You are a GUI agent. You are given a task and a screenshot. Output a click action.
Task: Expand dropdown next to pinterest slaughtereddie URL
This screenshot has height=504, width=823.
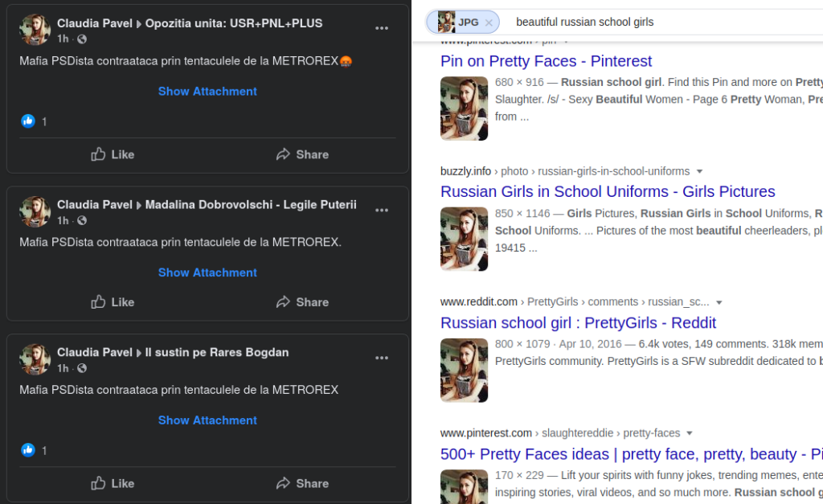[x=690, y=433]
